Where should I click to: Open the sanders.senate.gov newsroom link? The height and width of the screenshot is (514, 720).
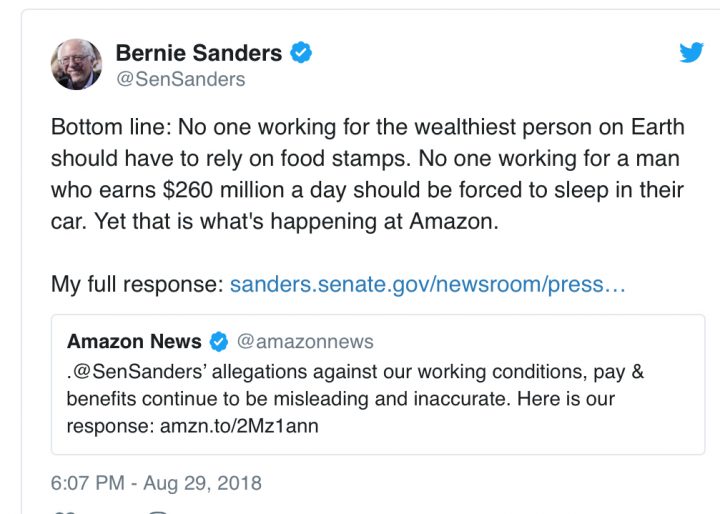(427, 284)
